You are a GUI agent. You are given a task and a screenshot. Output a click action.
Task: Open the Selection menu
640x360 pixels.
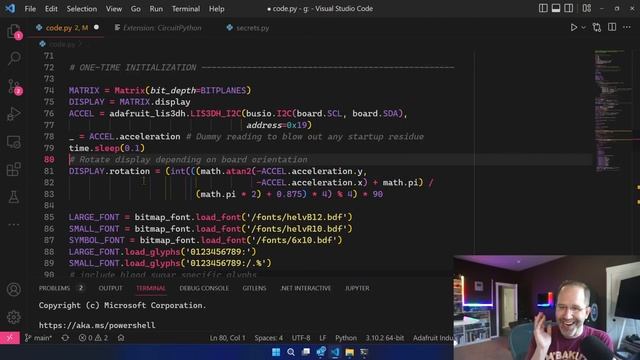point(82,9)
